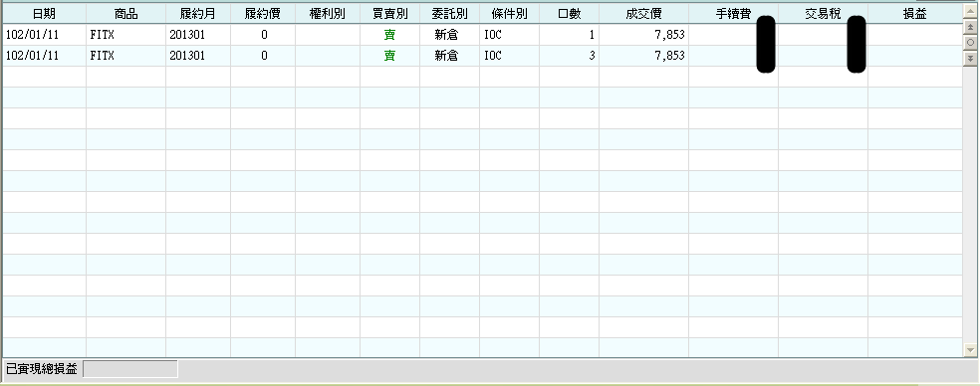
Task: Sort by the 日期 column header
Action: pos(45,14)
